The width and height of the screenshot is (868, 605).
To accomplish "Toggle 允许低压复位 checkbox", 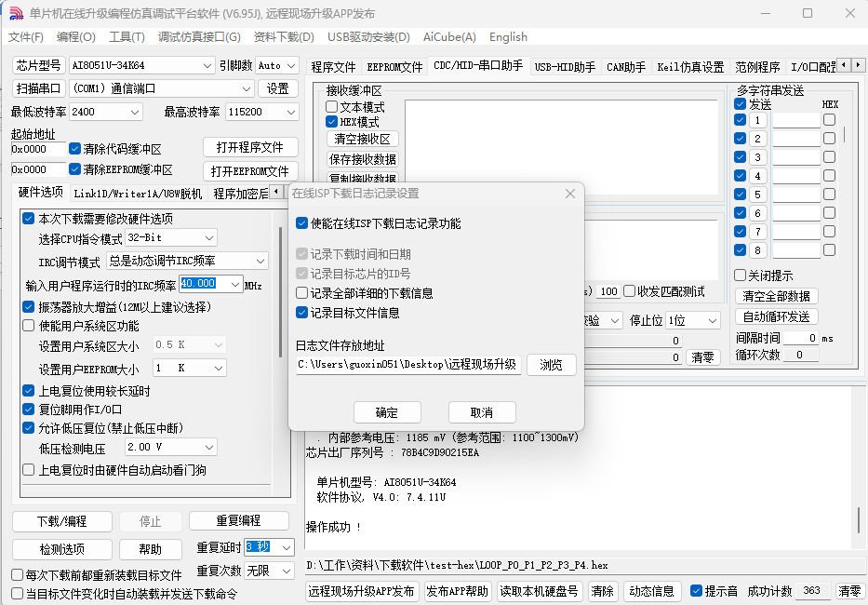I will [x=28, y=428].
